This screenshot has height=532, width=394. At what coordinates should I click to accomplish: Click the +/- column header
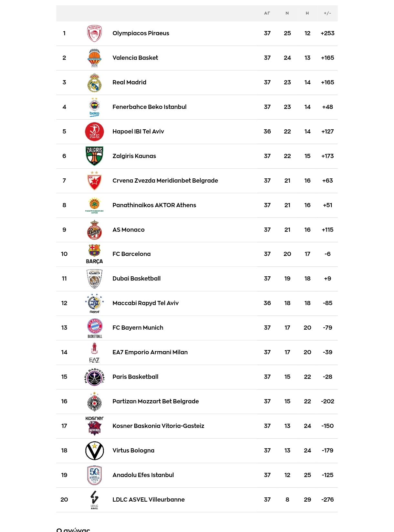point(327,13)
